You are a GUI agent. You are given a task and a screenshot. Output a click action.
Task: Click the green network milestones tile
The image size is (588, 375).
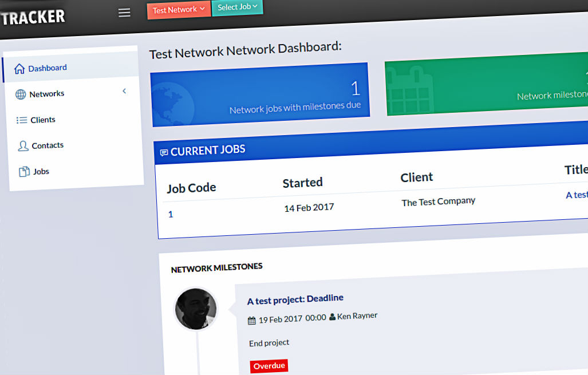(487, 85)
